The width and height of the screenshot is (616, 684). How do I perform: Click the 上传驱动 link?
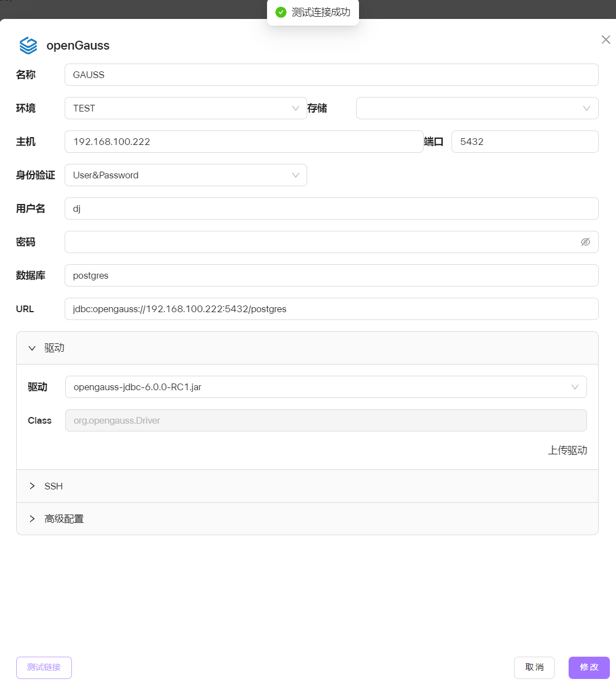click(568, 450)
